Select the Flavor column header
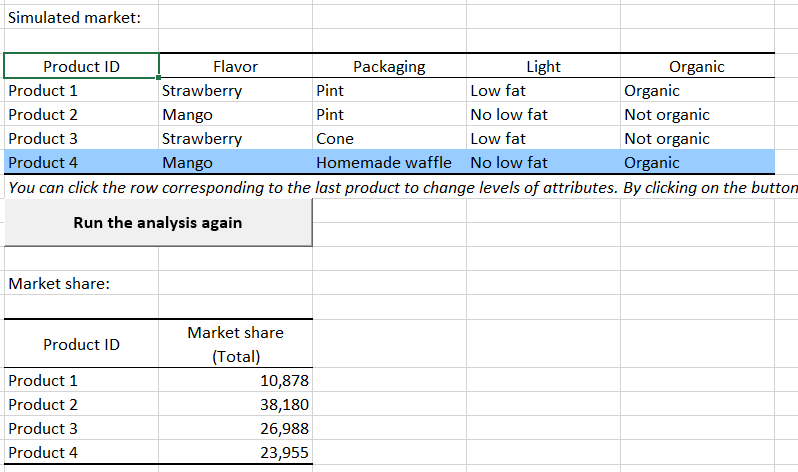This screenshot has width=798, height=472. [235, 67]
